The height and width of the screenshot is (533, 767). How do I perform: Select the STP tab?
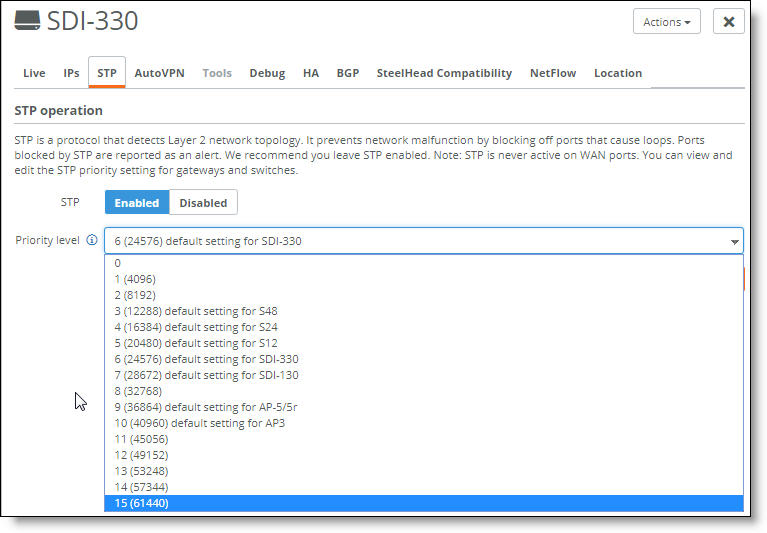(x=107, y=73)
